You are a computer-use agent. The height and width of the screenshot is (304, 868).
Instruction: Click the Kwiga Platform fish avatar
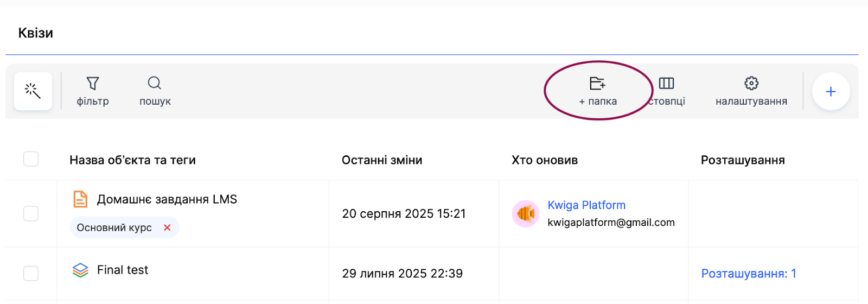click(525, 214)
